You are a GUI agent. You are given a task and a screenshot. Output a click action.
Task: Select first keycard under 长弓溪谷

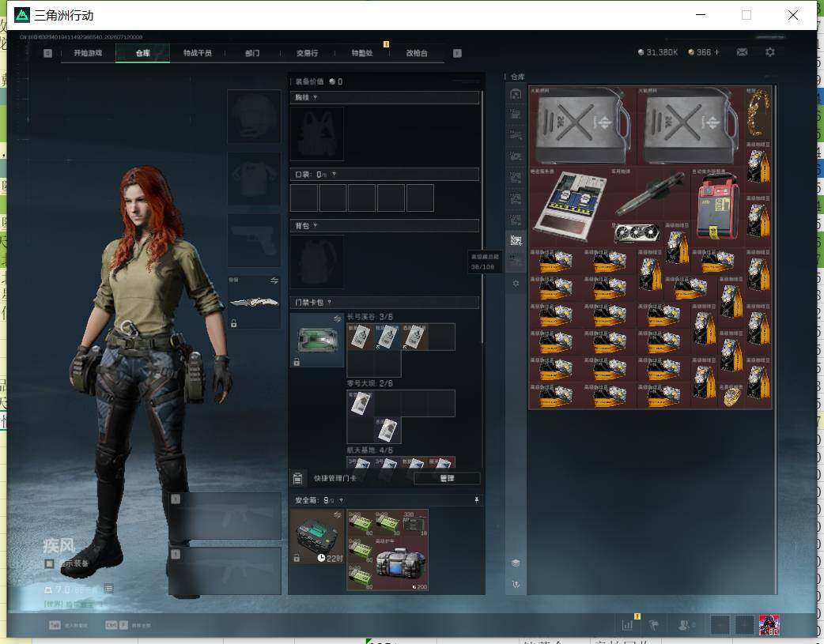361,336
